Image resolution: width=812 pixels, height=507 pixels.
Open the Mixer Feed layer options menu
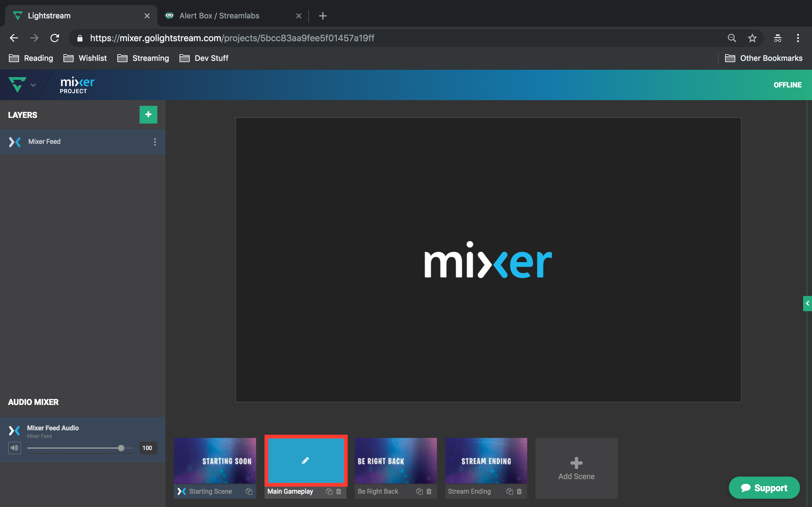point(155,142)
